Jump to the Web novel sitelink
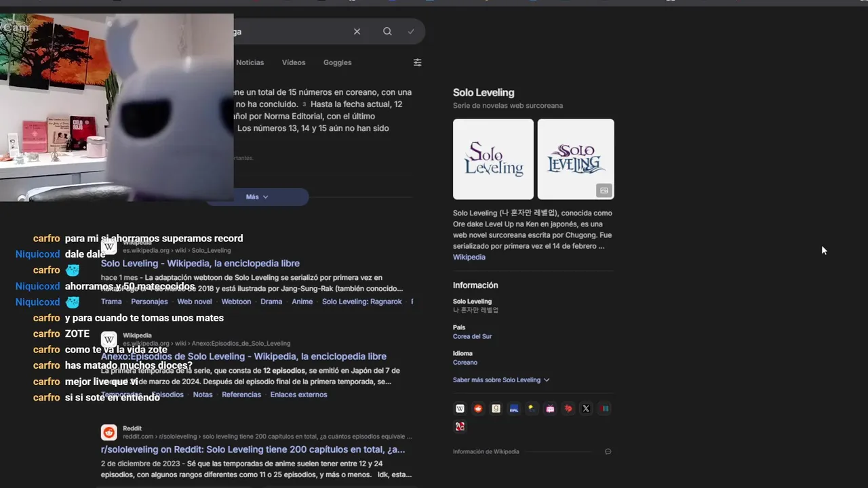Screen dimensions: 868x488 195,302
